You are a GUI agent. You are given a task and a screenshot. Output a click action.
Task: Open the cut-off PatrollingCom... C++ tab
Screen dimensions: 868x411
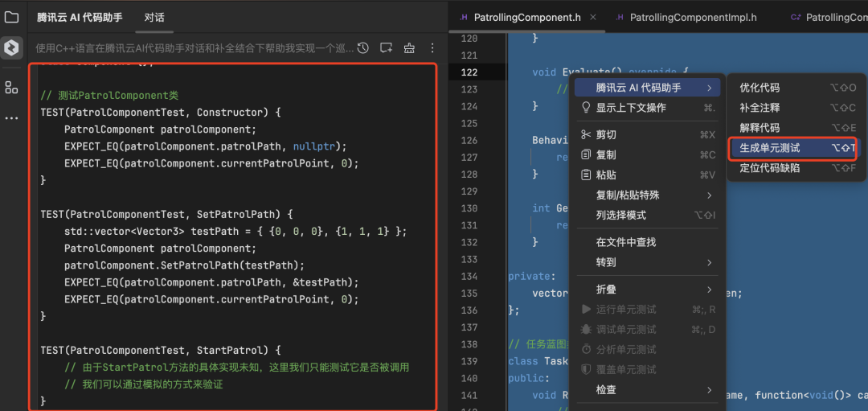[829, 17]
